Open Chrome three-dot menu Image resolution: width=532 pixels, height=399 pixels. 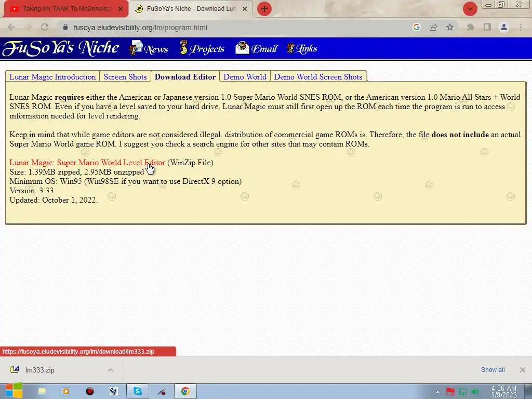tap(521, 28)
